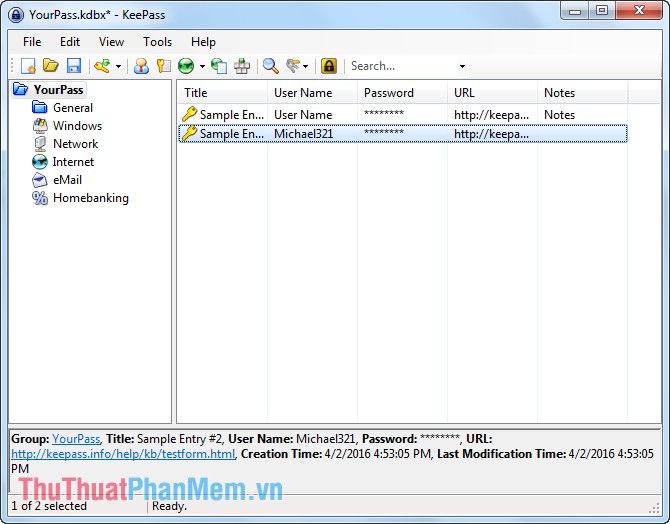
Task: Click the YourPass group link in details
Action: pos(76,439)
